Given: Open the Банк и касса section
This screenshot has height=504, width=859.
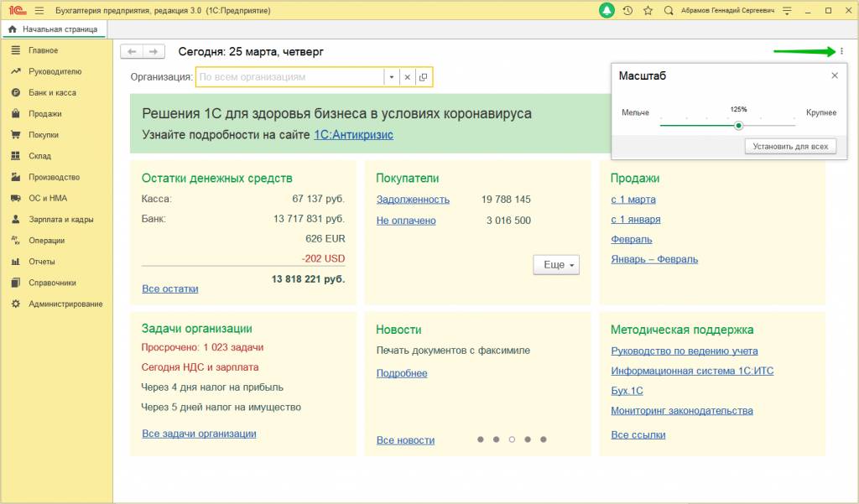Looking at the screenshot, I should 52,92.
